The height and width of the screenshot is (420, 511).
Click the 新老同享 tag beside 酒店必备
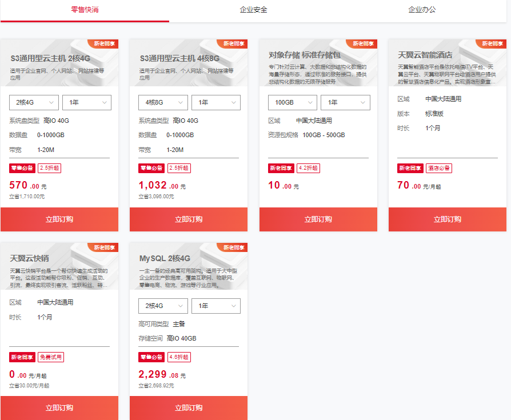coord(410,168)
